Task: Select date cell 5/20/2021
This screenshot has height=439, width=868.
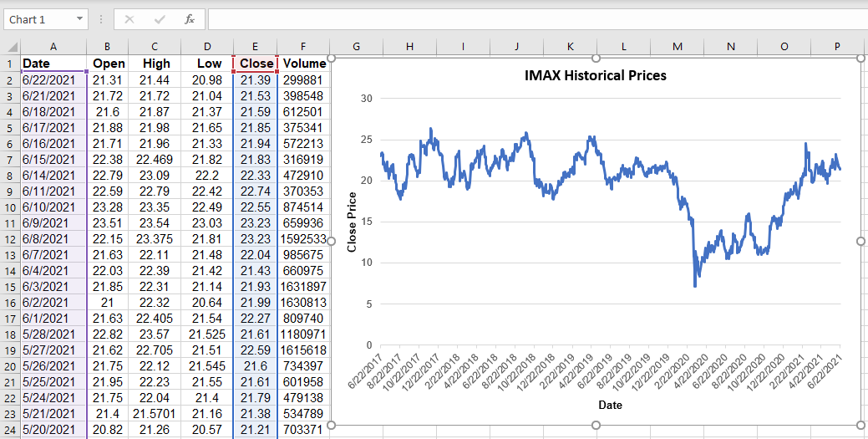Action: pyautogui.click(x=53, y=430)
